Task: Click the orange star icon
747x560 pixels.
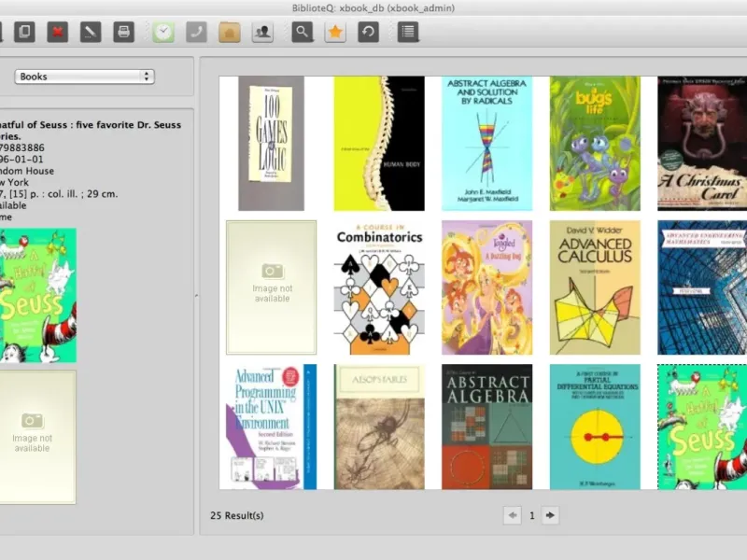Action: [334, 32]
